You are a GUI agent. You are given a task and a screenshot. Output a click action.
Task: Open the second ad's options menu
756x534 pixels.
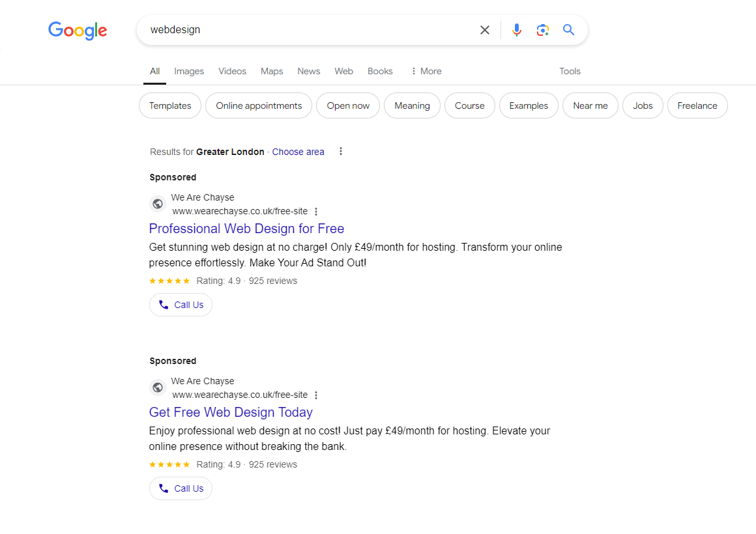click(316, 395)
